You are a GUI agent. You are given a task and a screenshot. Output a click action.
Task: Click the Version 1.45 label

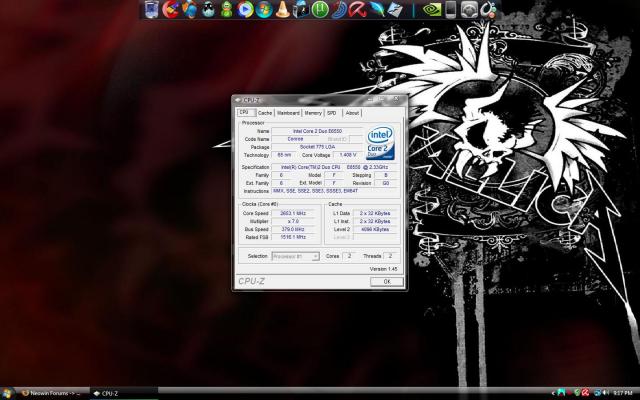click(383, 269)
